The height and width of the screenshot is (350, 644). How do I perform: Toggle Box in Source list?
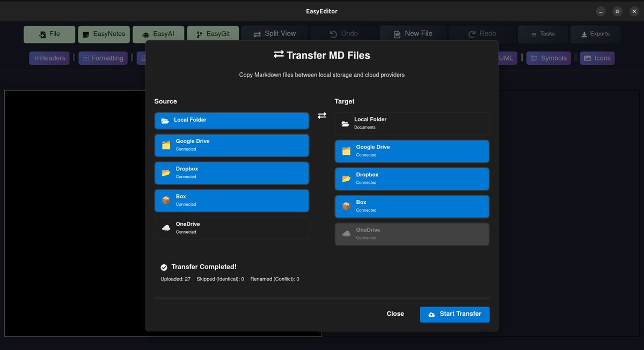[232, 200]
